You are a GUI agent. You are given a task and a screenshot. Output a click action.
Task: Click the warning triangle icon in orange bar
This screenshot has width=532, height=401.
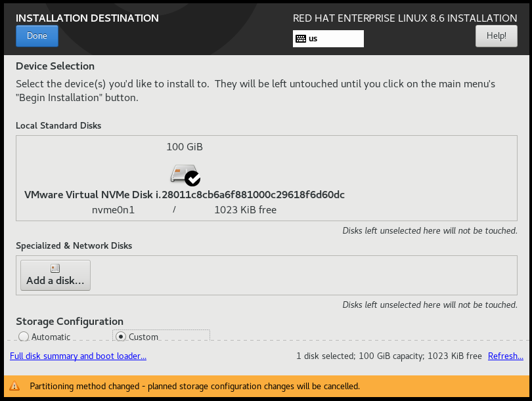click(14, 386)
